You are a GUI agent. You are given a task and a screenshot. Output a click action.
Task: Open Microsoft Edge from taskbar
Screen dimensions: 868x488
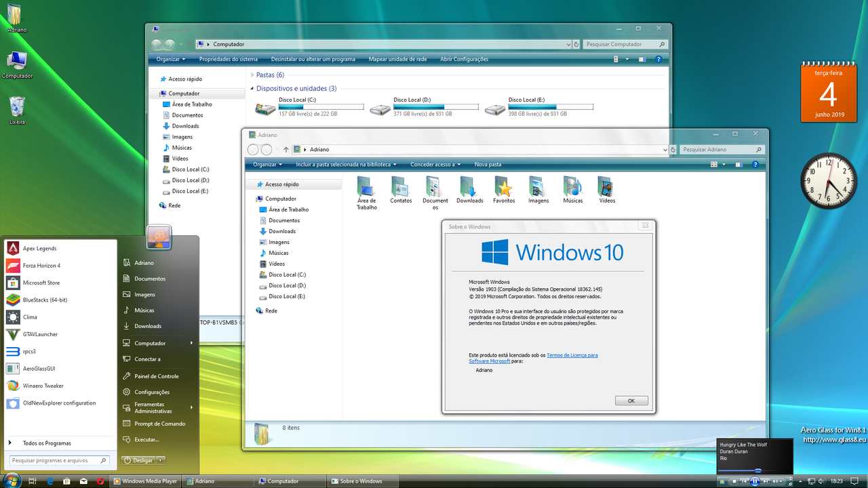point(50,481)
